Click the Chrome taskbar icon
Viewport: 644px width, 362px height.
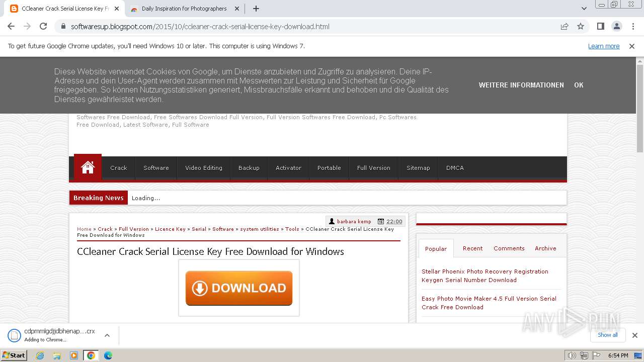91,355
